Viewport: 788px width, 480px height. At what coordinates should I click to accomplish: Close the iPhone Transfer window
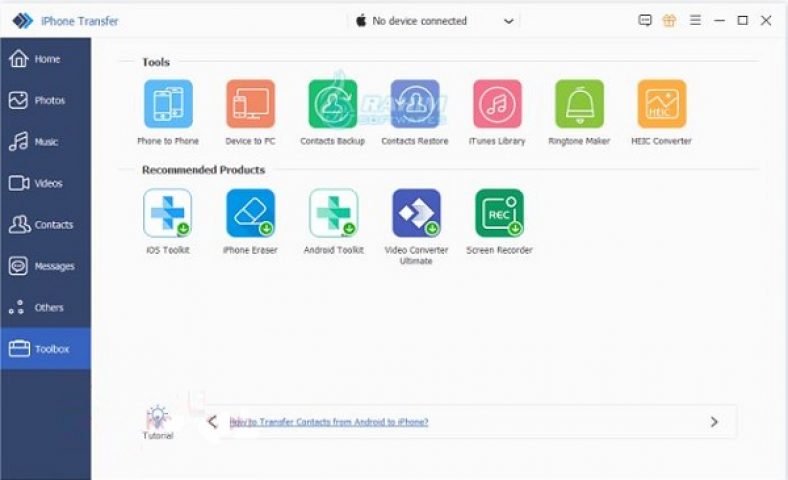(x=766, y=21)
